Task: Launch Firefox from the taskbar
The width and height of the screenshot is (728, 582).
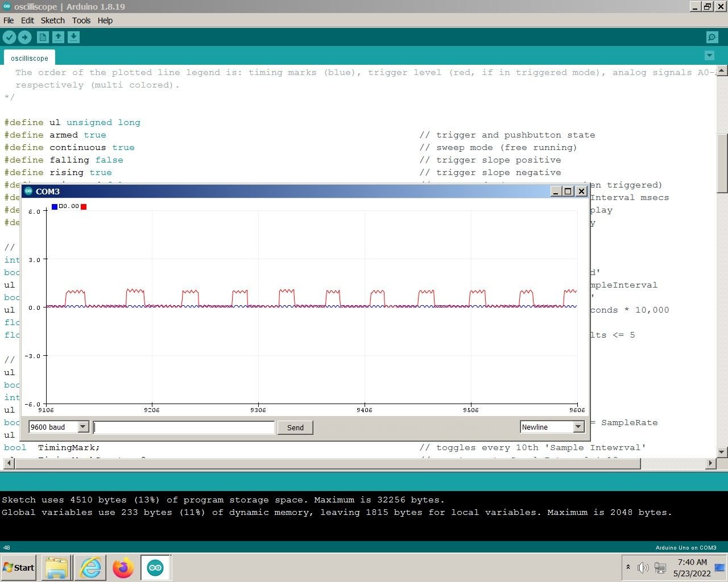Action: [123, 567]
